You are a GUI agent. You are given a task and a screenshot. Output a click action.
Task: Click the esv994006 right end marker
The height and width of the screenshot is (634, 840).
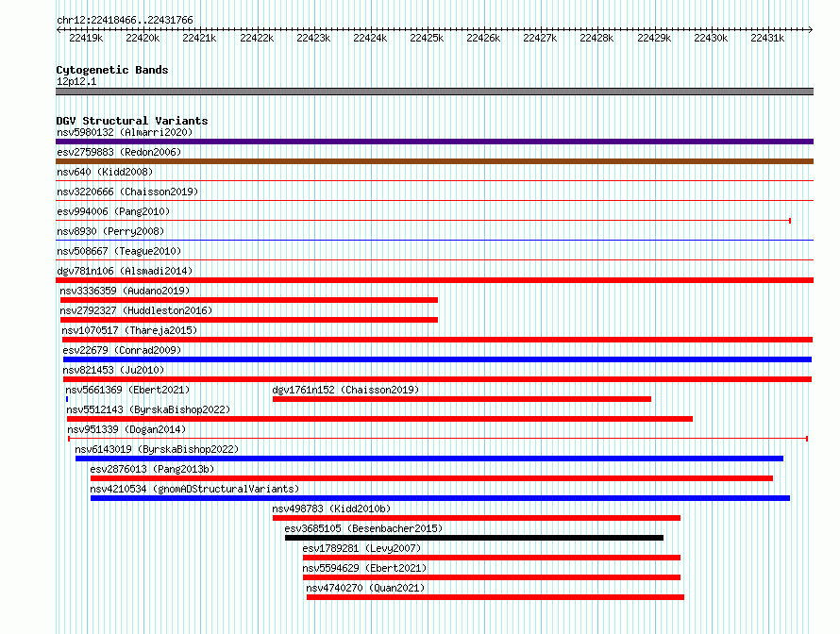tap(790, 221)
